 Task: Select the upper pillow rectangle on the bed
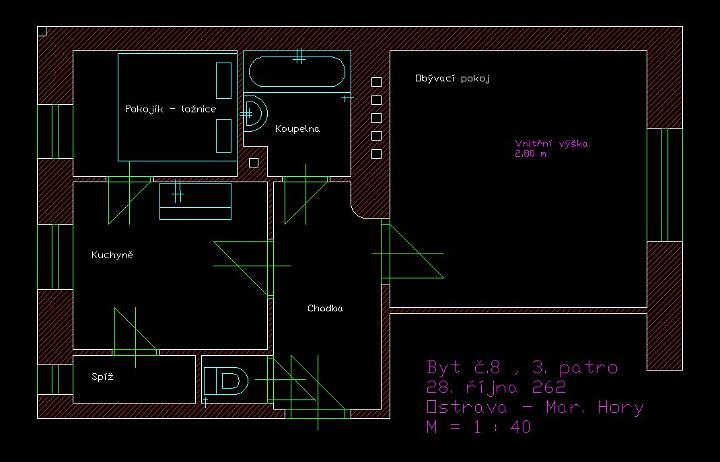(224, 80)
